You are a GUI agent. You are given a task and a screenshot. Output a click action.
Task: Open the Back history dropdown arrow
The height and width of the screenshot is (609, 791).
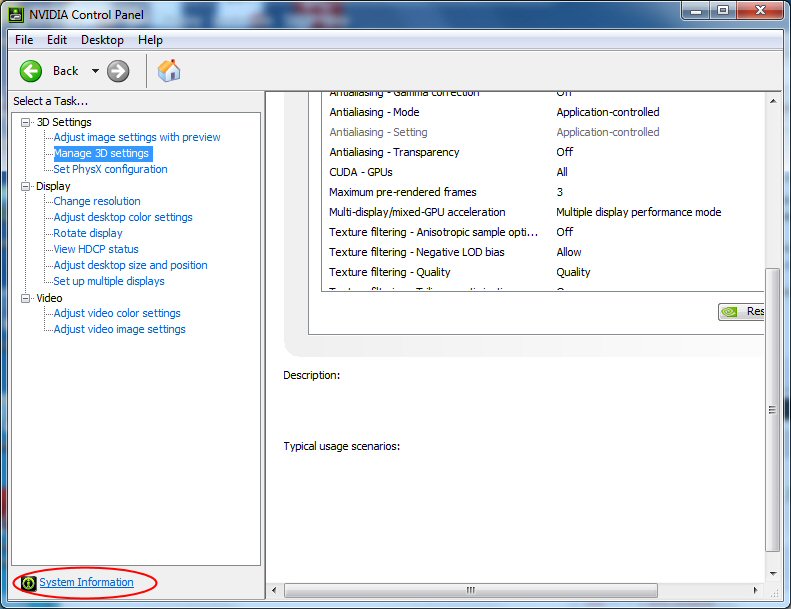[x=95, y=71]
